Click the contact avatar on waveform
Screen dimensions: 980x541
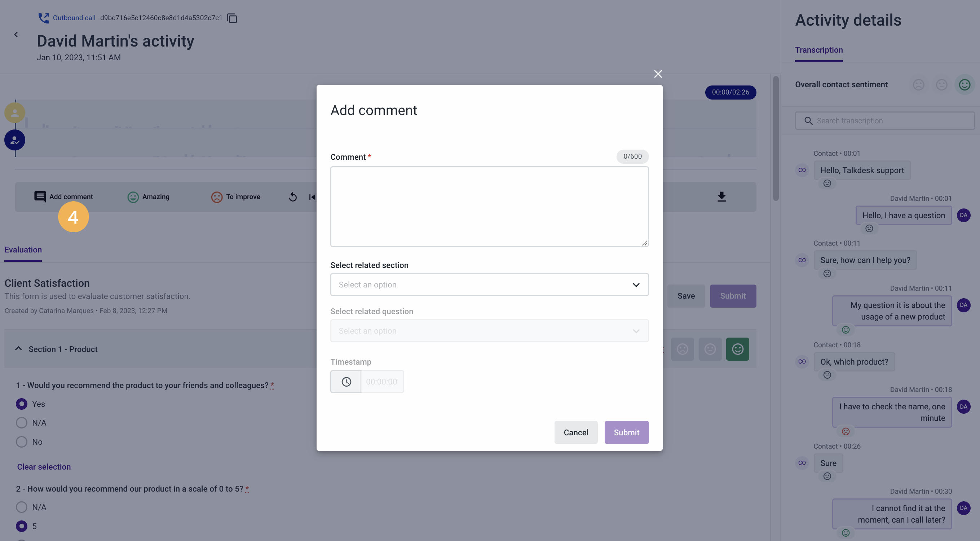tap(15, 113)
